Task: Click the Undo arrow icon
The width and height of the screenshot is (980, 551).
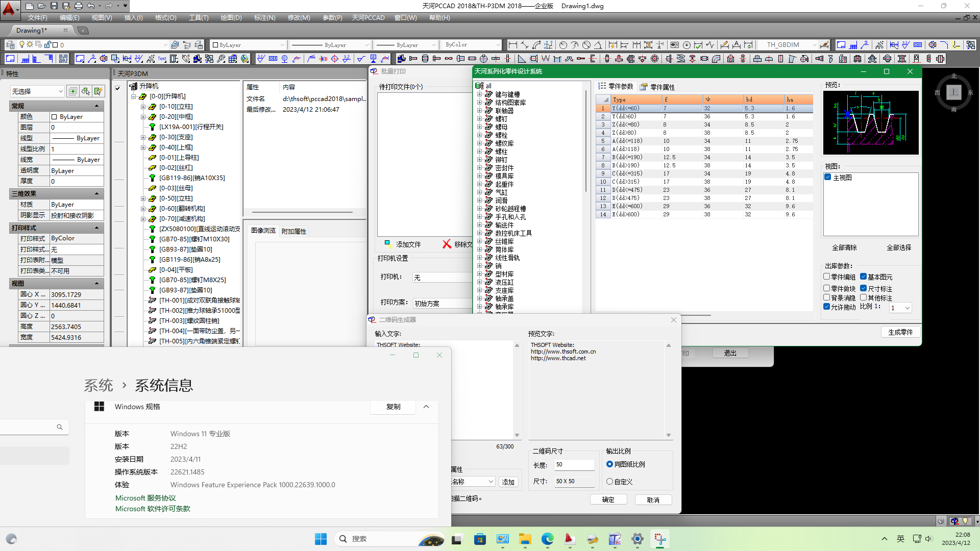Action: pyautogui.click(x=91, y=6)
